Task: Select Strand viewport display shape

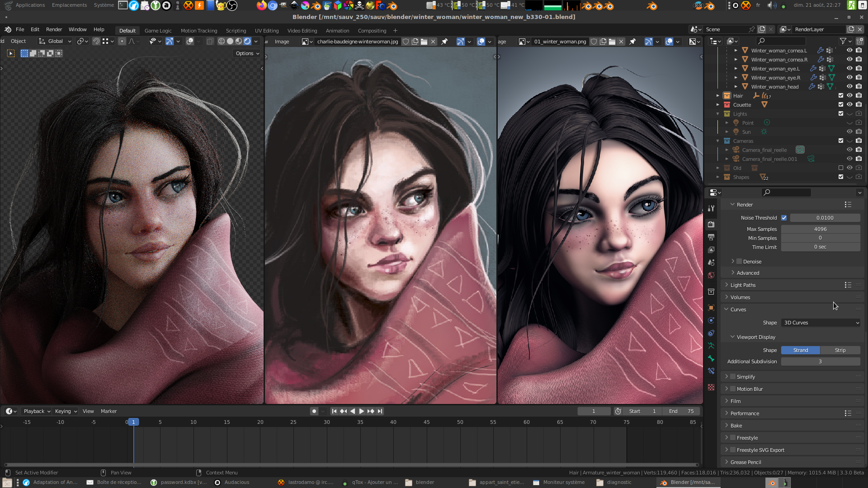Action: pyautogui.click(x=801, y=350)
